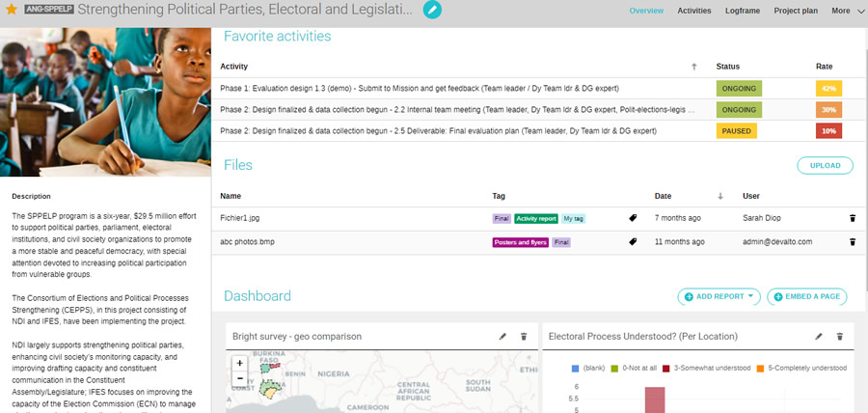This screenshot has width=868, height=413.
Task: Click the Activity report tag
Action: [x=536, y=219]
